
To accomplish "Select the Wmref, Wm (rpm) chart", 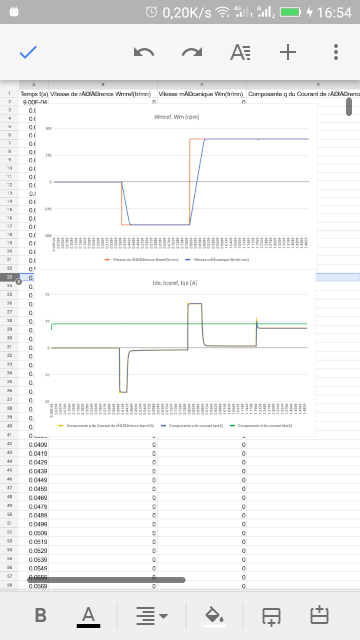I will click(x=176, y=187).
